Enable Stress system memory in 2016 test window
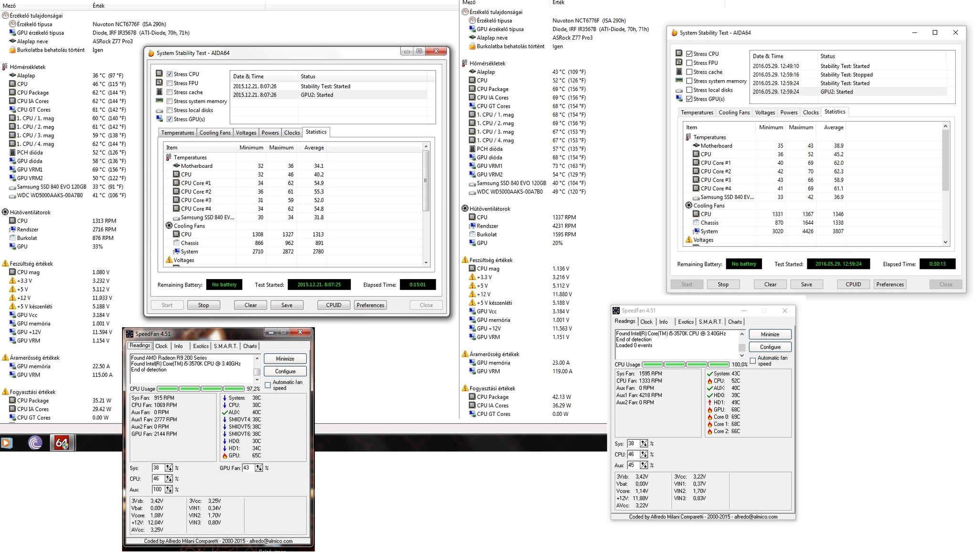 click(689, 81)
